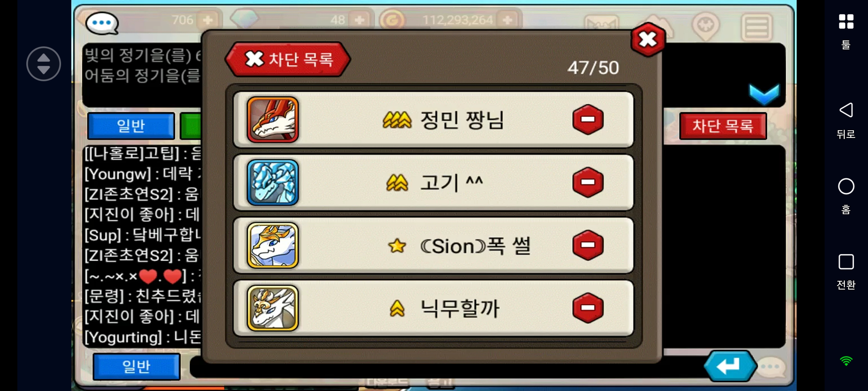Viewport: 868px width, 391px height.
Task: Close the 차단 목록 popup window
Action: coord(648,39)
